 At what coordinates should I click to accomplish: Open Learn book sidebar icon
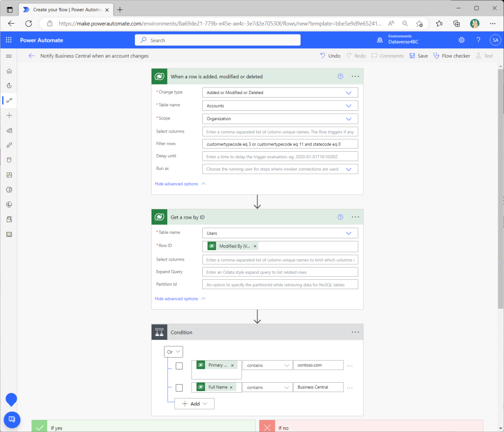pos(9,234)
